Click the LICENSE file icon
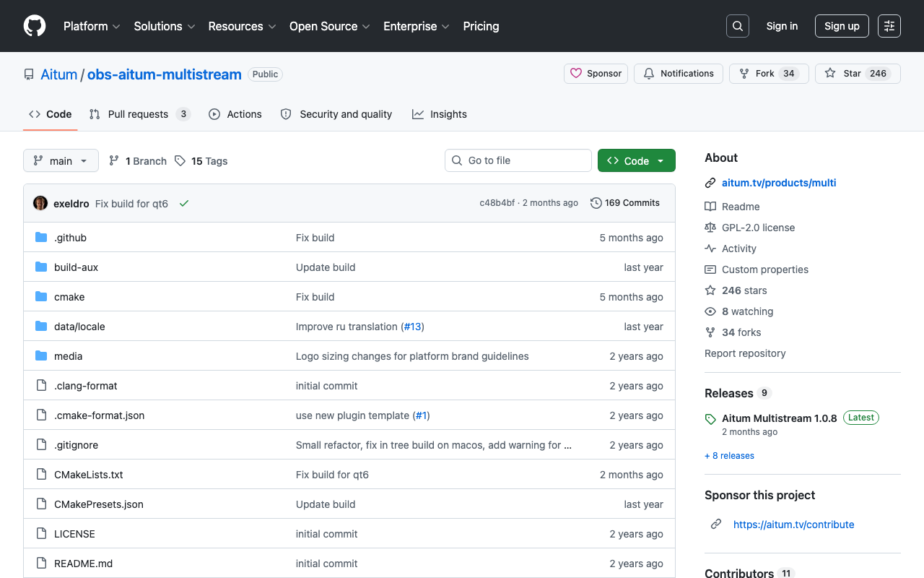924x578 pixels. [41, 534]
